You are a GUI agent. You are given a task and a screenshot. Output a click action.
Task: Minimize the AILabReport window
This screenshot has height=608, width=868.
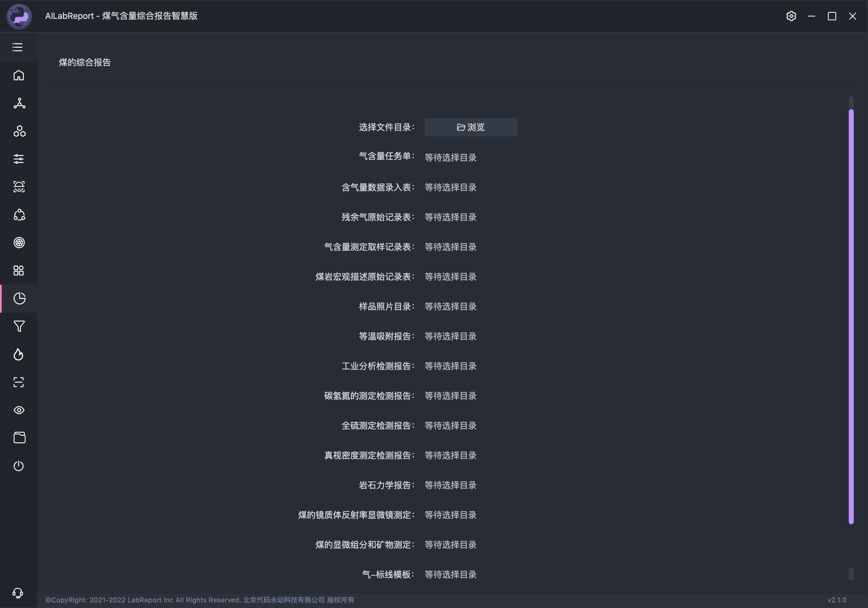click(x=812, y=16)
